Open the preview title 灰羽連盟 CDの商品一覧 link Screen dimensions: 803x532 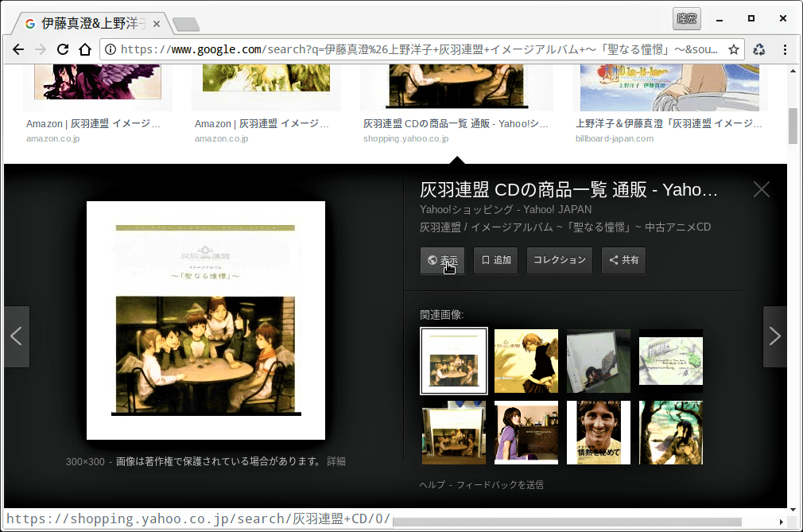(x=568, y=189)
